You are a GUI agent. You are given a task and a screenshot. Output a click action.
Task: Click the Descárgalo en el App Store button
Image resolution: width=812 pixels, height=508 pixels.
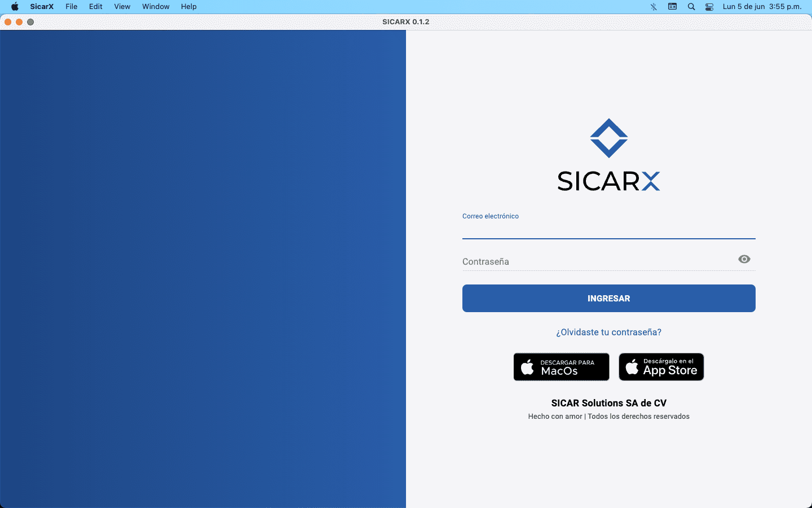click(661, 367)
